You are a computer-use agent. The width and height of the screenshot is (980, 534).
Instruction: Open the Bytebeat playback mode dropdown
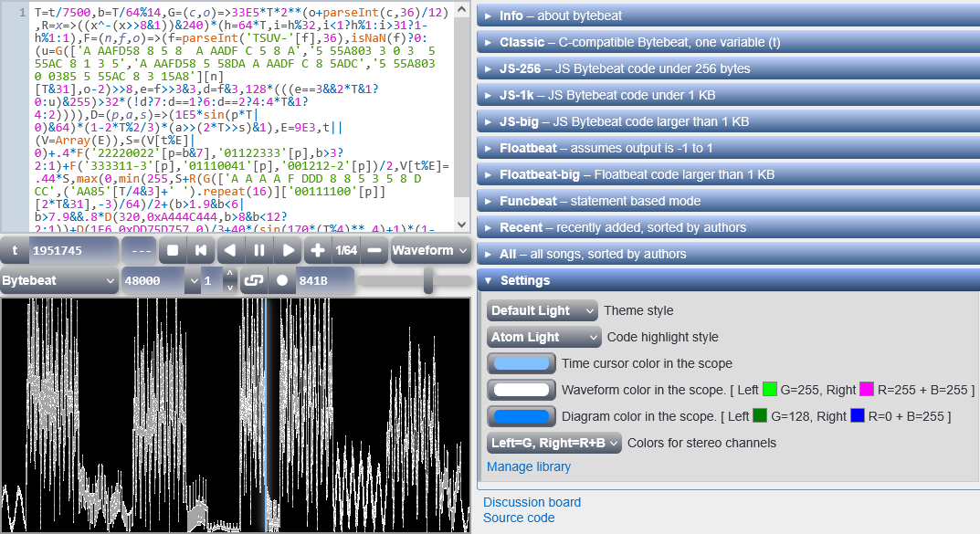(x=59, y=281)
